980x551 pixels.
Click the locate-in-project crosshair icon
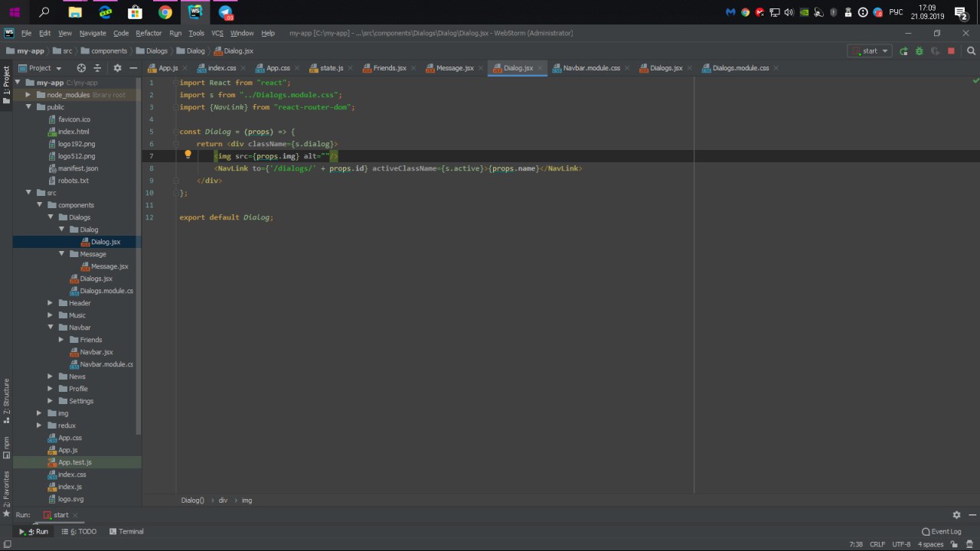pyautogui.click(x=81, y=68)
